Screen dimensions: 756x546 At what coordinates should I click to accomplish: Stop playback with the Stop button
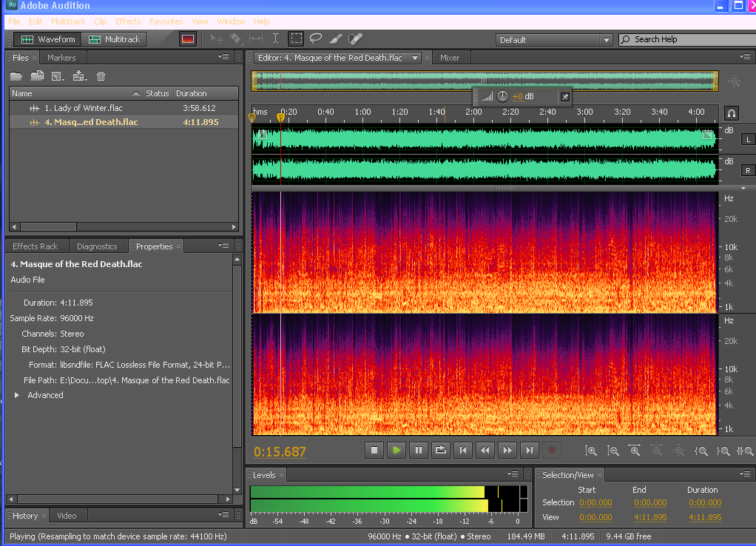click(x=374, y=451)
